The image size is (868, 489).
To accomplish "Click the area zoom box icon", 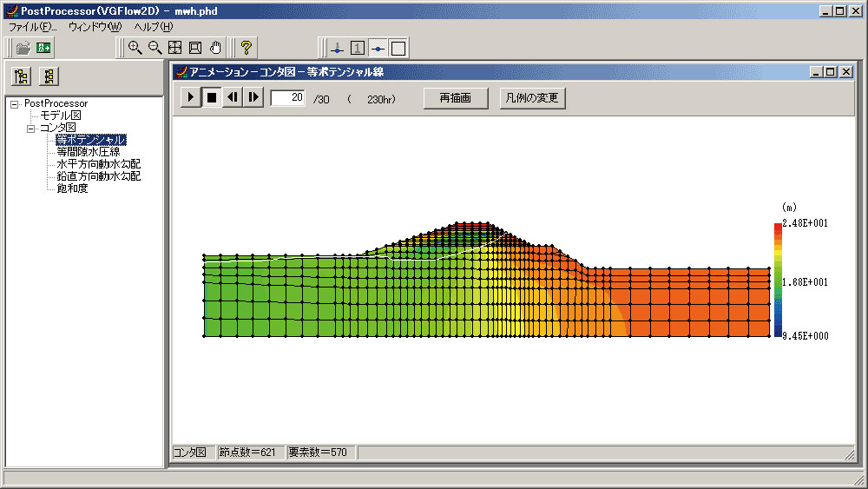I will 194,48.
